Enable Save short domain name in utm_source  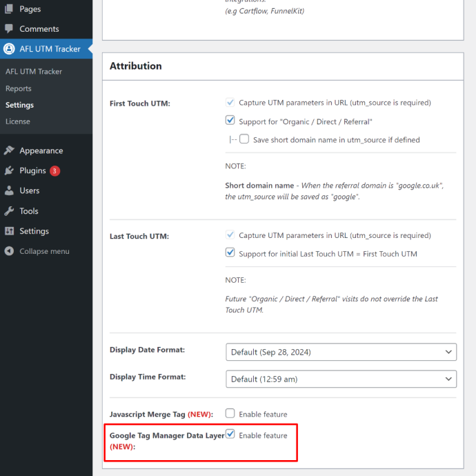pyautogui.click(x=244, y=139)
